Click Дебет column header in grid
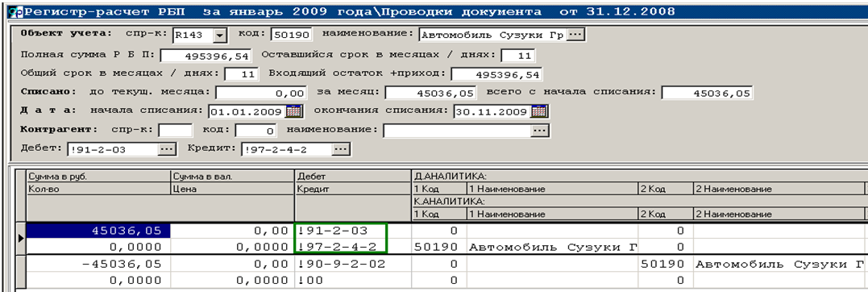This screenshot has height=292, width=868. click(x=353, y=176)
